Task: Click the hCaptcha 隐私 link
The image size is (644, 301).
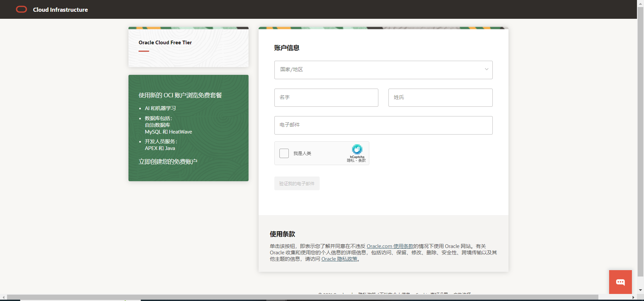Action: pyautogui.click(x=351, y=160)
